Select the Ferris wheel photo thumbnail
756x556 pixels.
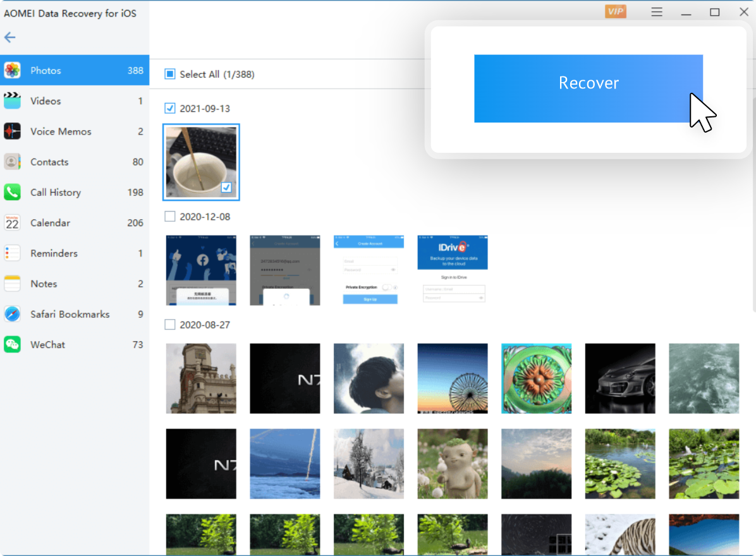(452, 378)
